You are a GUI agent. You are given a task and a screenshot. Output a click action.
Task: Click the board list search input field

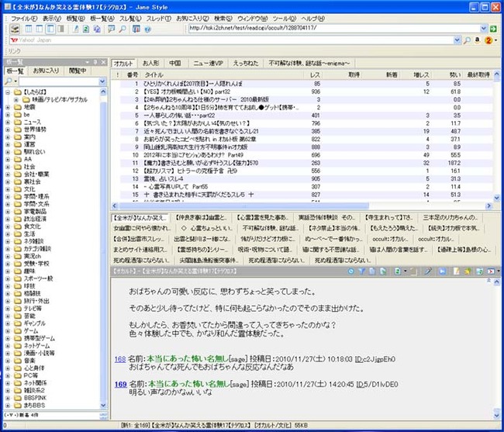(59, 81)
